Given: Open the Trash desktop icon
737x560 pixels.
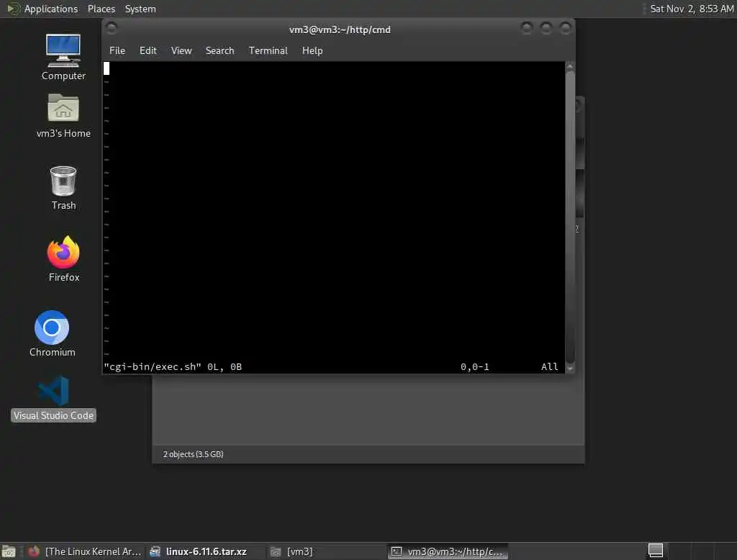Looking at the screenshot, I should [63, 188].
